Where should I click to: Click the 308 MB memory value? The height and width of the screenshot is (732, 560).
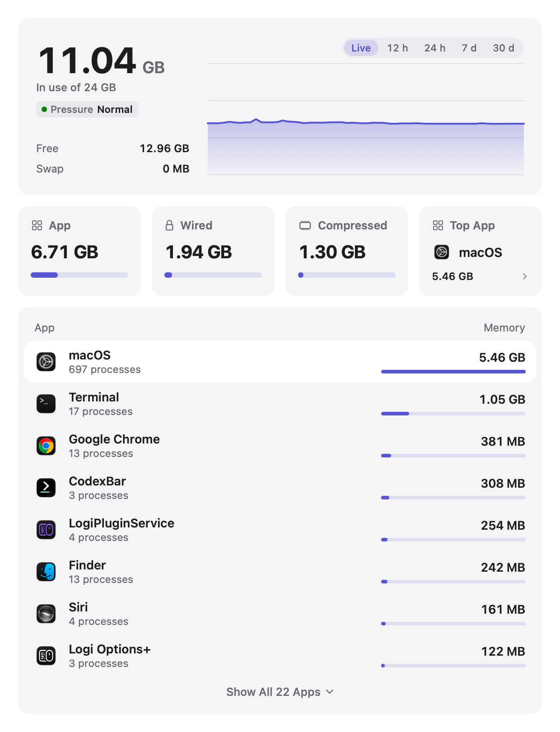[503, 484]
